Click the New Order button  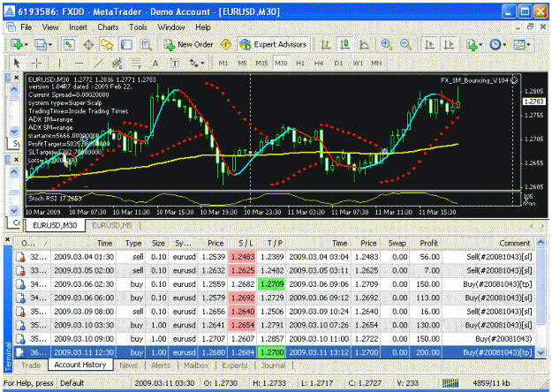click(x=189, y=45)
